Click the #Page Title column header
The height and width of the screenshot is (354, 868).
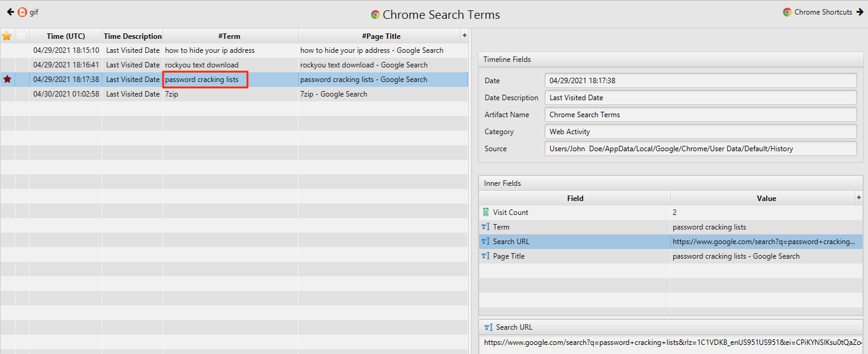pyautogui.click(x=381, y=36)
